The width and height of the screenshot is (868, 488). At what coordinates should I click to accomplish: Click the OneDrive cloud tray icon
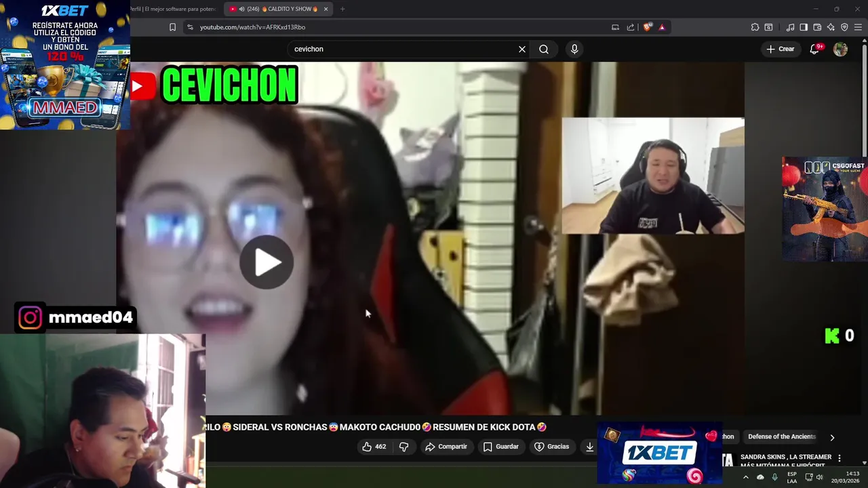[760, 477]
